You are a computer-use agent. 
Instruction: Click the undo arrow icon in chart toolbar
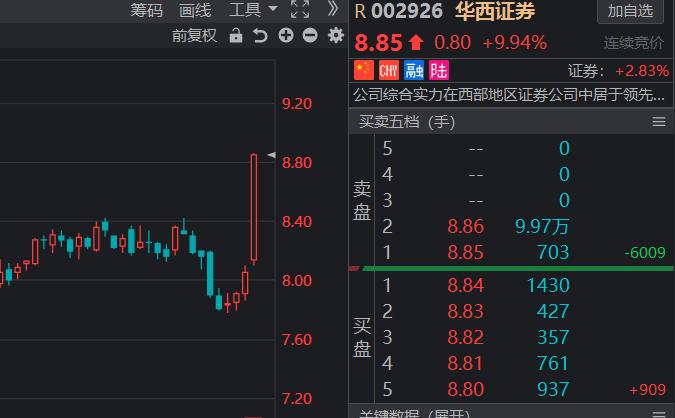tap(260, 36)
